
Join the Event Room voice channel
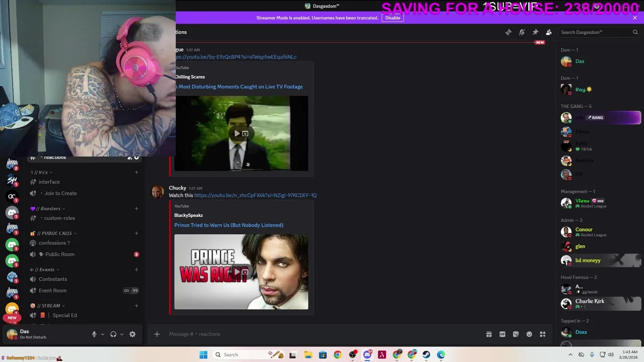pos(85,291)
